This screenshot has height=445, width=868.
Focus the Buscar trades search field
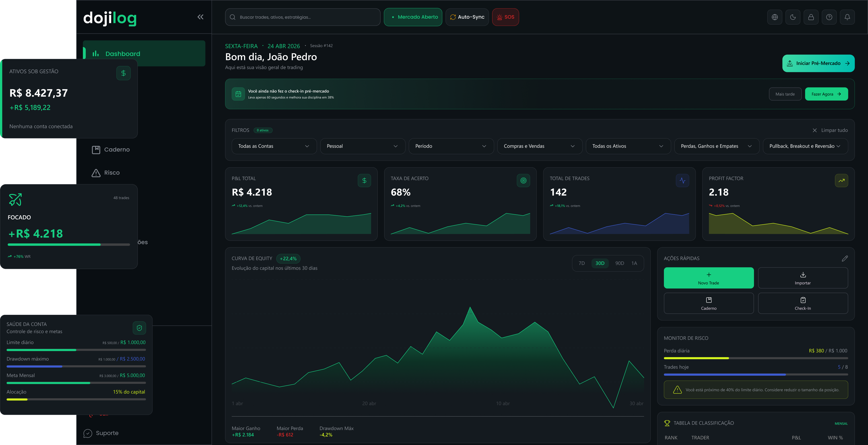pyautogui.click(x=303, y=17)
